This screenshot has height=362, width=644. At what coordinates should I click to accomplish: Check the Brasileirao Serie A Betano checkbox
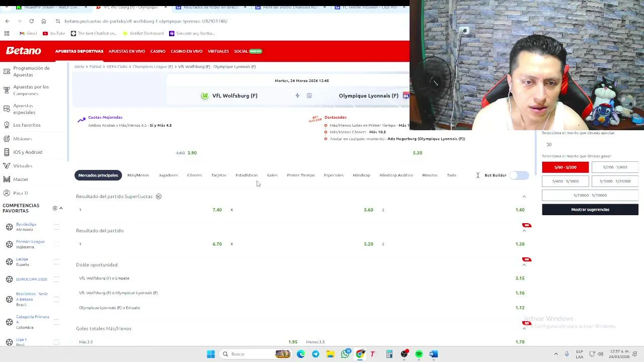(x=56, y=299)
